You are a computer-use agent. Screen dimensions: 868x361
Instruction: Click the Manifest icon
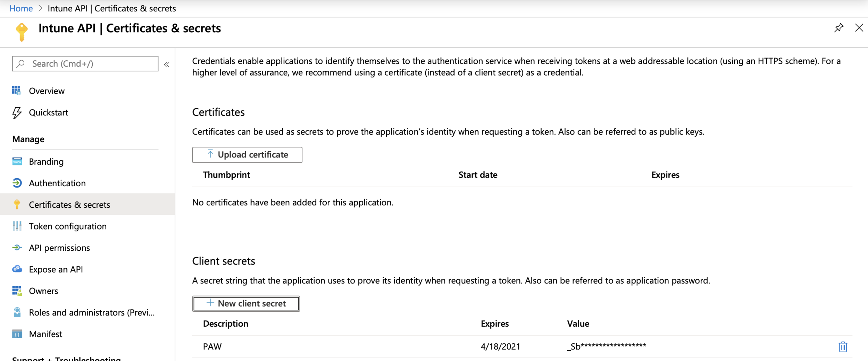coord(17,334)
